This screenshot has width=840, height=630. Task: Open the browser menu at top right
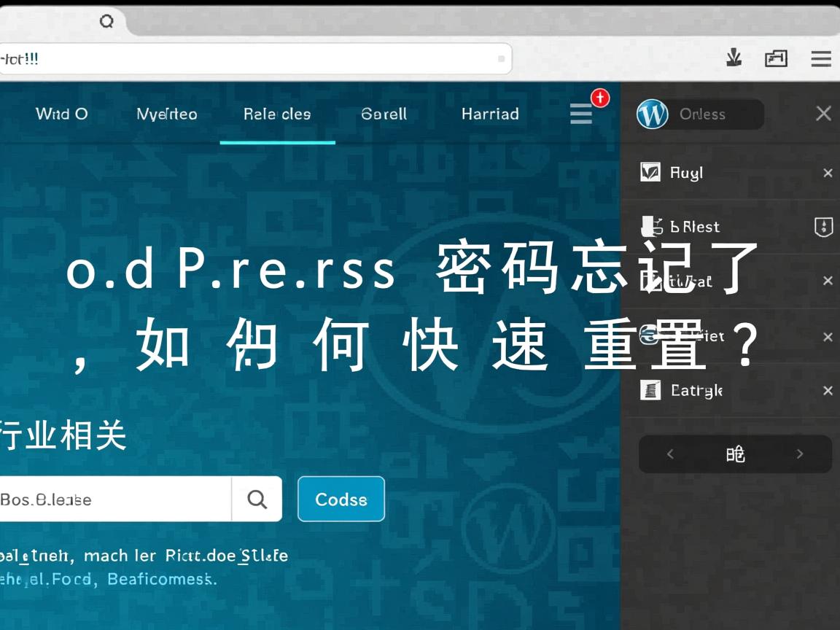[820, 59]
